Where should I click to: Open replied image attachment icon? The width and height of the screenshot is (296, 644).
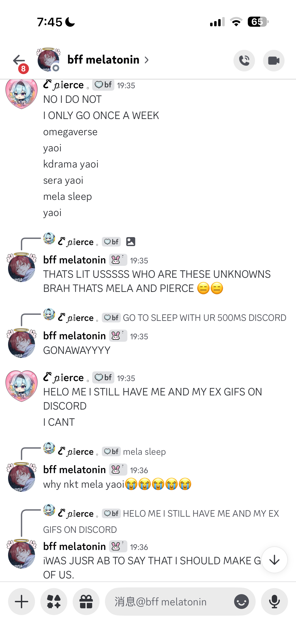click(131, 242)
